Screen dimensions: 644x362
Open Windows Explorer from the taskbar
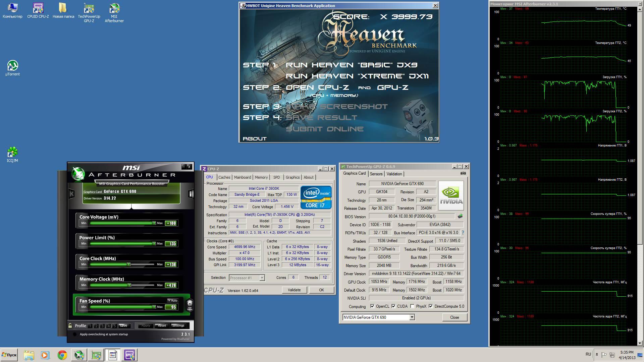tap(29, 355)
